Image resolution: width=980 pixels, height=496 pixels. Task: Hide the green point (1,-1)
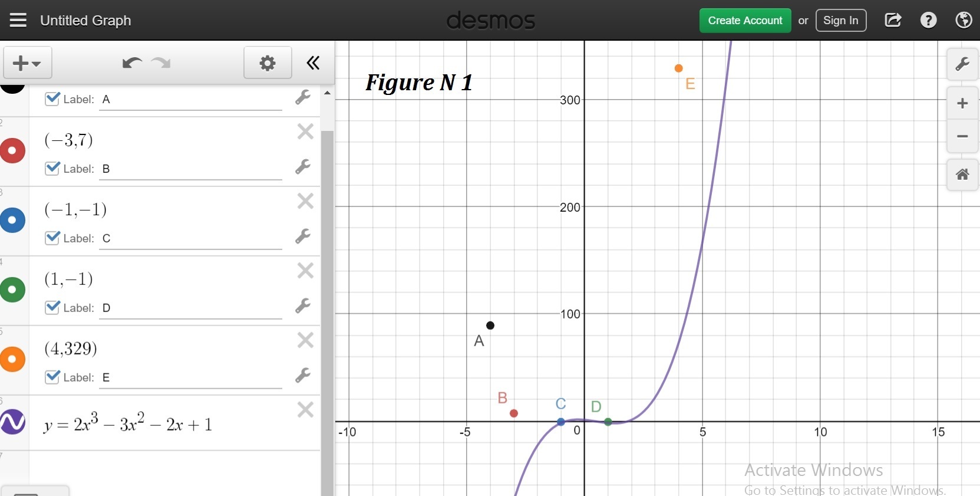tap(12, 290)
